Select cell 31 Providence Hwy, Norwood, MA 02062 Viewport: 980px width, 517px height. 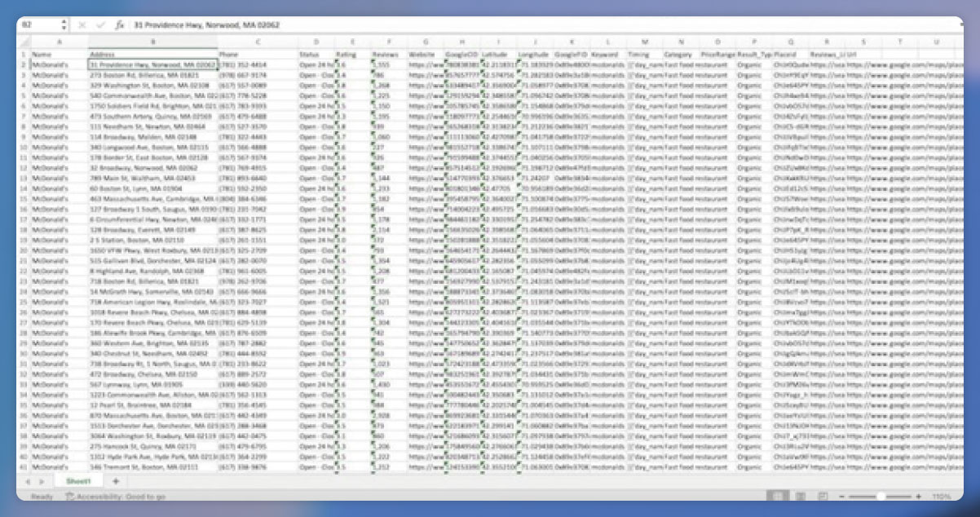pyautogui.click(x=152, y=64)
